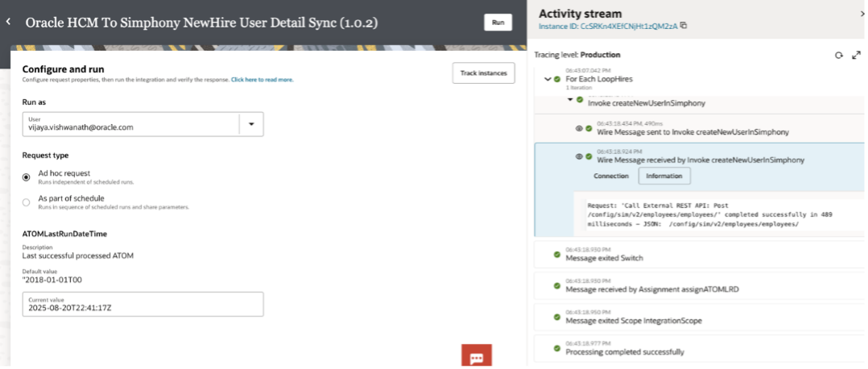Click green check beside Processing completed successfully

point(557,348)
